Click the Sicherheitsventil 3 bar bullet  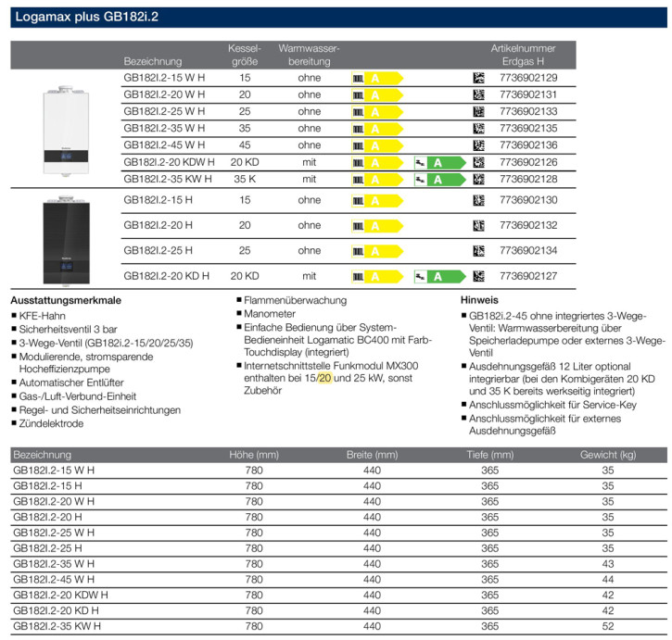point(64,330)
